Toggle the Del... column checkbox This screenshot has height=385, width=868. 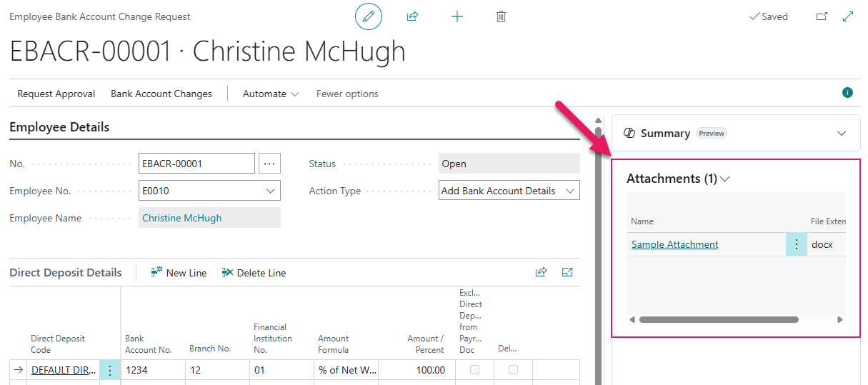click(513, 370)
